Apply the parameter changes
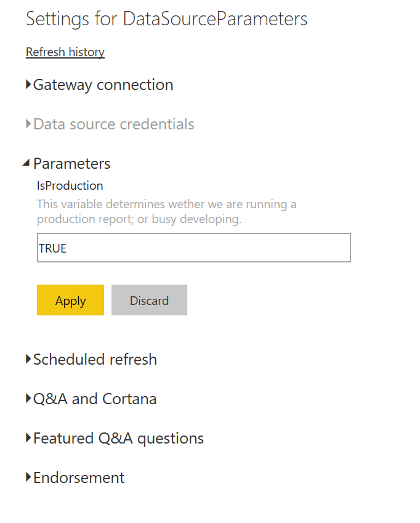 coord(70,300)
